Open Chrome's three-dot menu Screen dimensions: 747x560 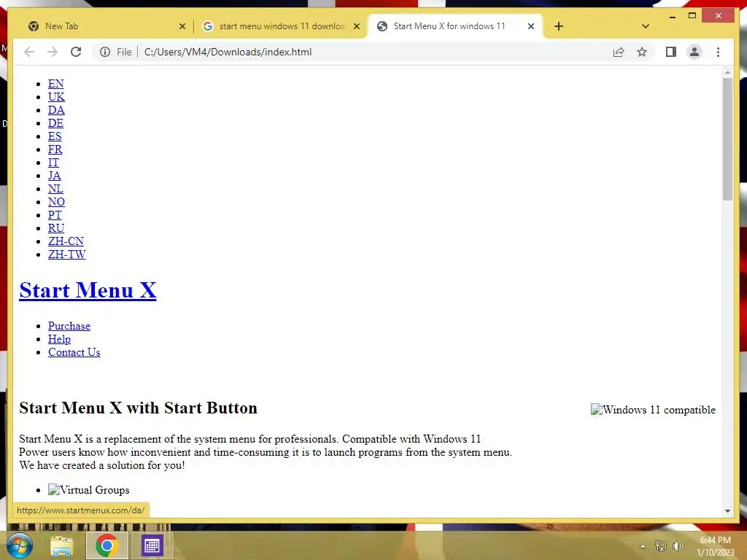coord(718,52)
